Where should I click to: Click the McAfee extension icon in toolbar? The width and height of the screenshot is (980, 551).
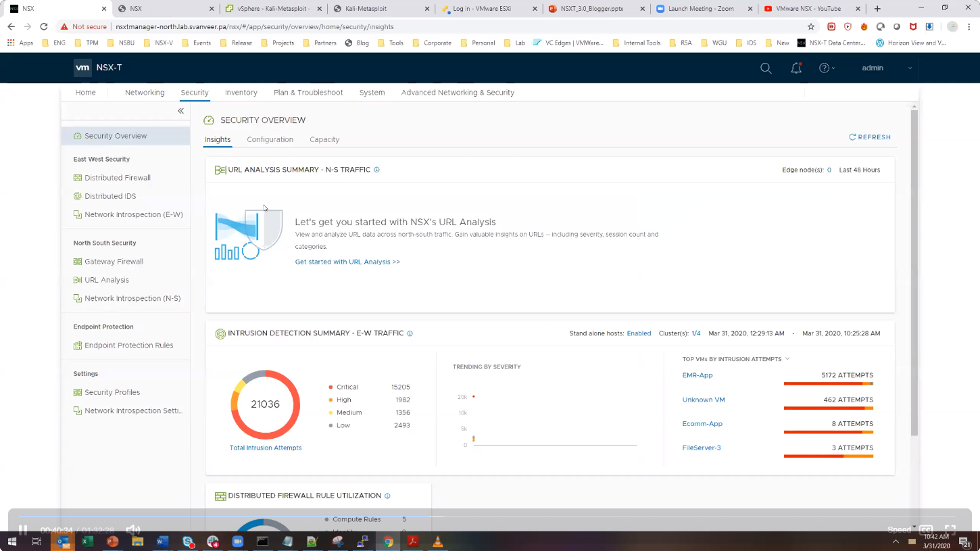point(913,27)
